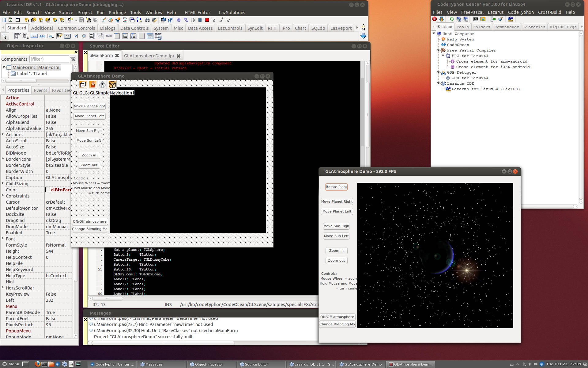Click the Pause execution icon in Lazarus toolbar
588x368 pixels.
click(x=200, y=20)
